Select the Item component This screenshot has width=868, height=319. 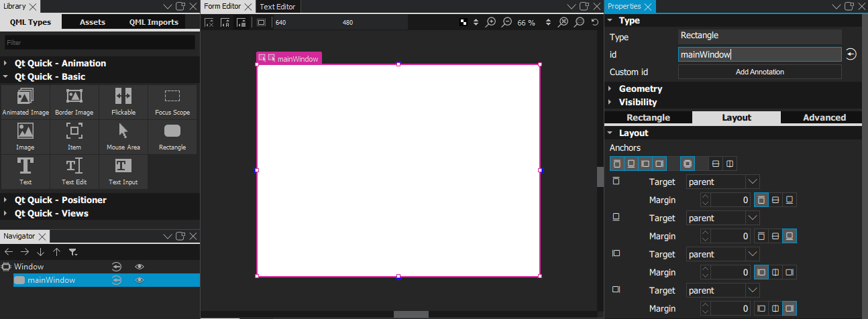tap(74, 137)
